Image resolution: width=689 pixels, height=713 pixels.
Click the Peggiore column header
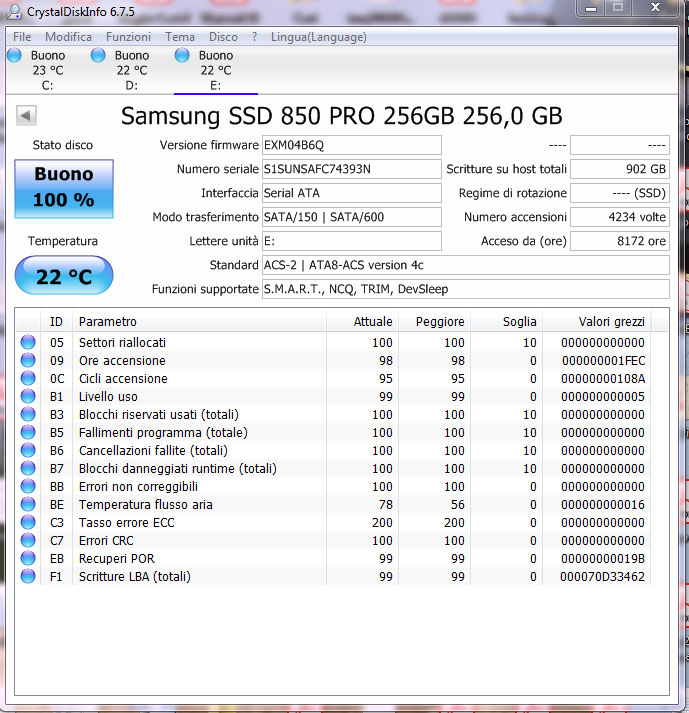[435, 321]
